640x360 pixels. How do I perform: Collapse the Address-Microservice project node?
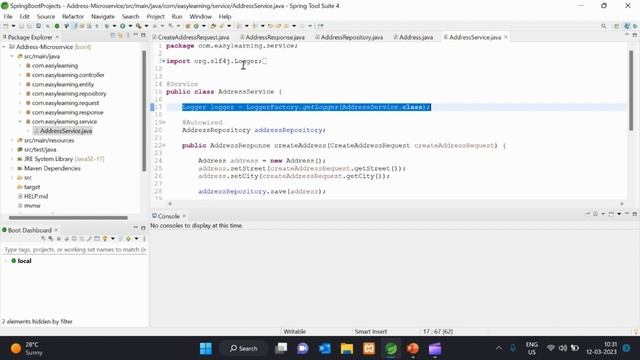(x=4, y=47)
